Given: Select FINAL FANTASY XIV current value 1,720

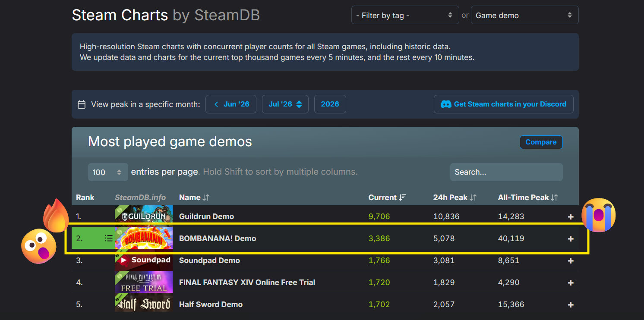Looking at the screenshot, I should point(379,282).
